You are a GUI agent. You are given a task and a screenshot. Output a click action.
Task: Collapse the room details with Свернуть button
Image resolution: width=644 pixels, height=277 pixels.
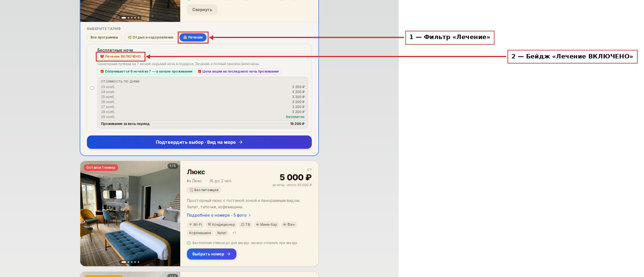202,10
